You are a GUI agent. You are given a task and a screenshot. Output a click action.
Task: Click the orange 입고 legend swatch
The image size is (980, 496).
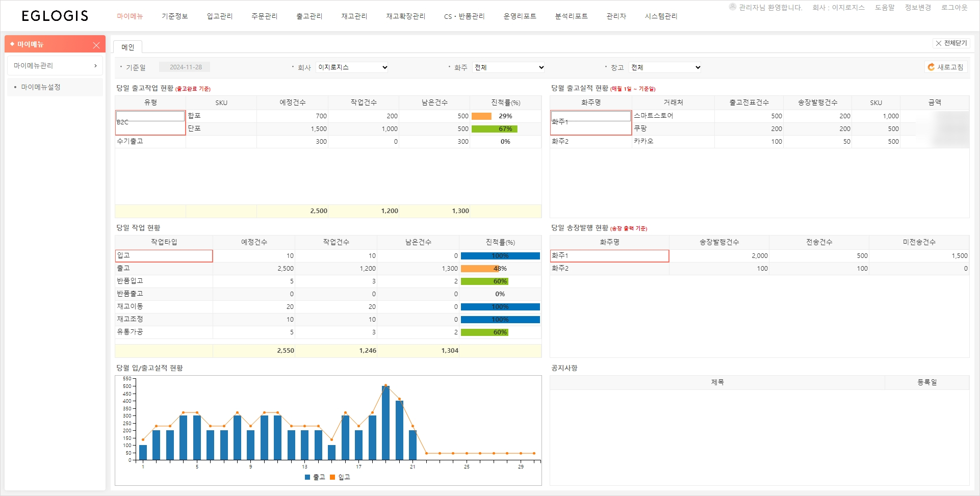coord(332,477)
